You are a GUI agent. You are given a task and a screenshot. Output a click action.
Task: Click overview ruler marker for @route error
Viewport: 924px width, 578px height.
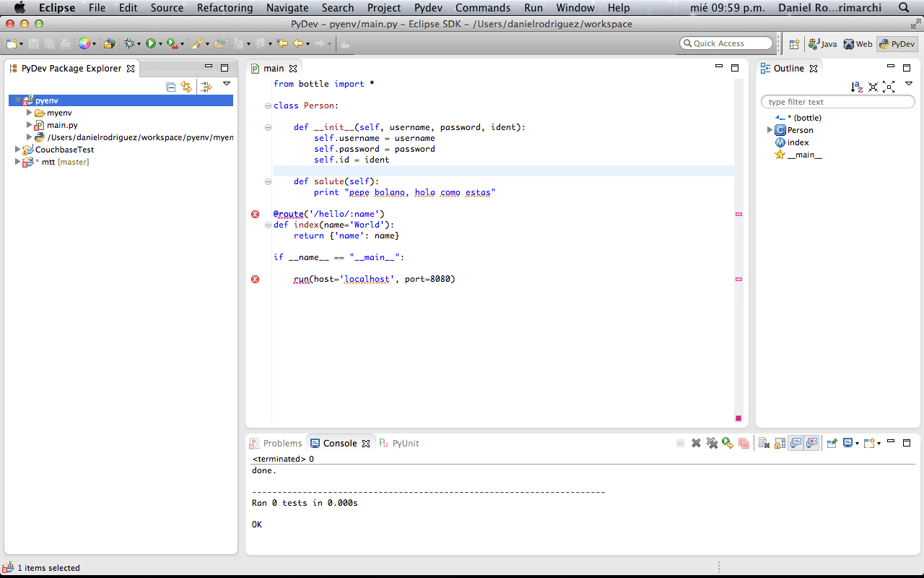click(738, 214)
